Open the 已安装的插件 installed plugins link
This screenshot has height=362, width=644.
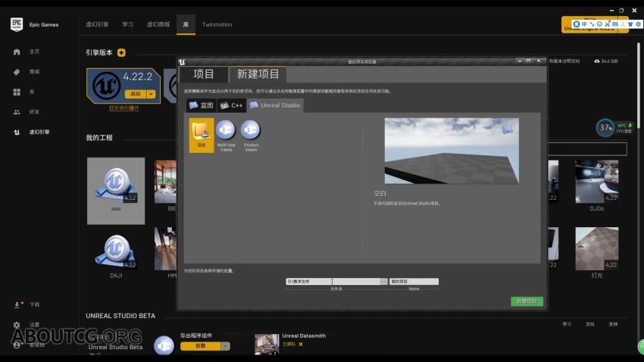pyautogui.click(x=123, y=108)
